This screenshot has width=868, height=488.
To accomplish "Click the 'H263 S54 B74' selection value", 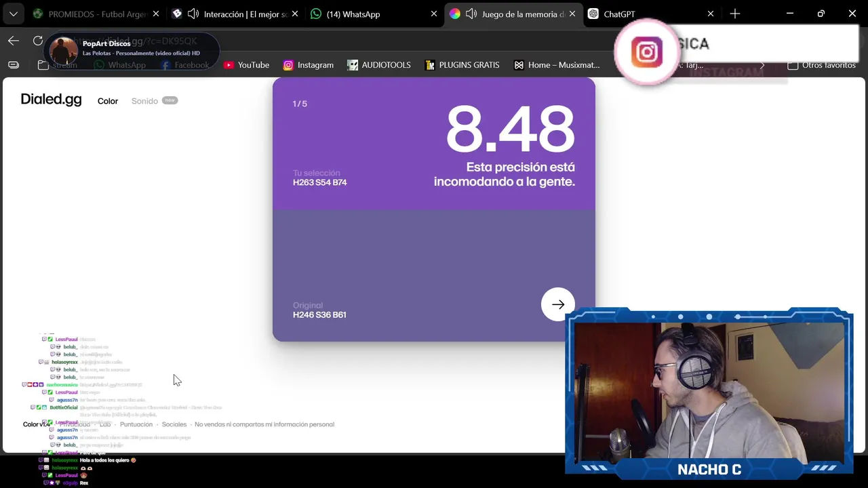I will pos(319,182).
